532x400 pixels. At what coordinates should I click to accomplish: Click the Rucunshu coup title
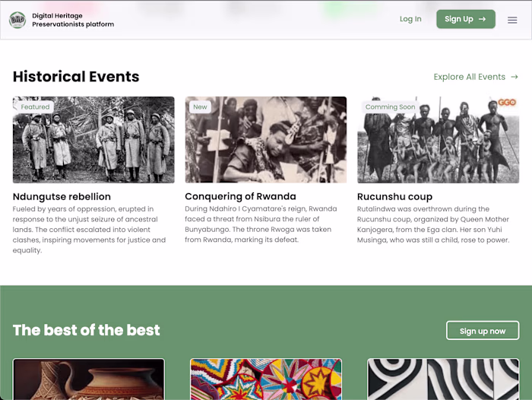click(394, 196)
